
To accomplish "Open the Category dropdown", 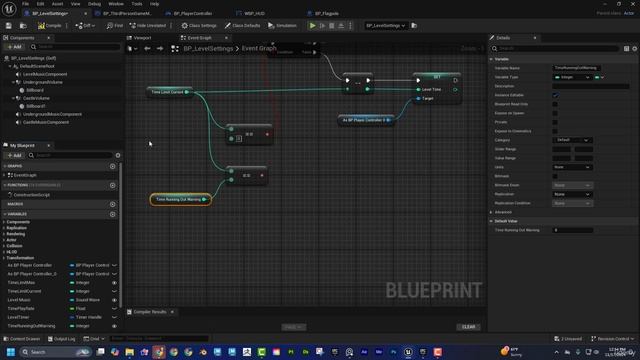I will click(573, 140).
